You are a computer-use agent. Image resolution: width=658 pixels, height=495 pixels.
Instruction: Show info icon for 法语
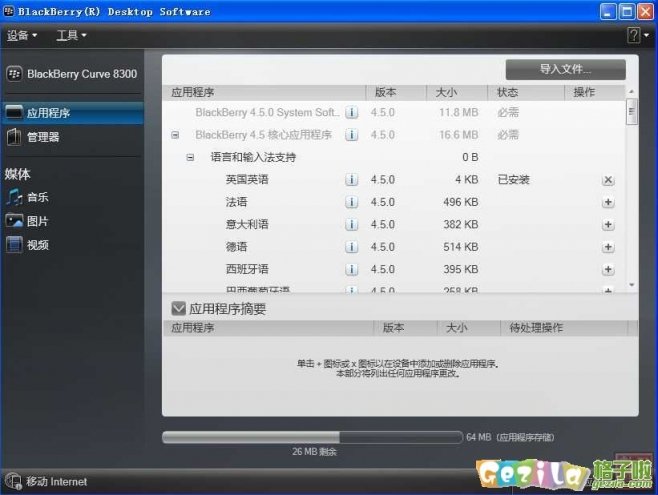point(351,202)
